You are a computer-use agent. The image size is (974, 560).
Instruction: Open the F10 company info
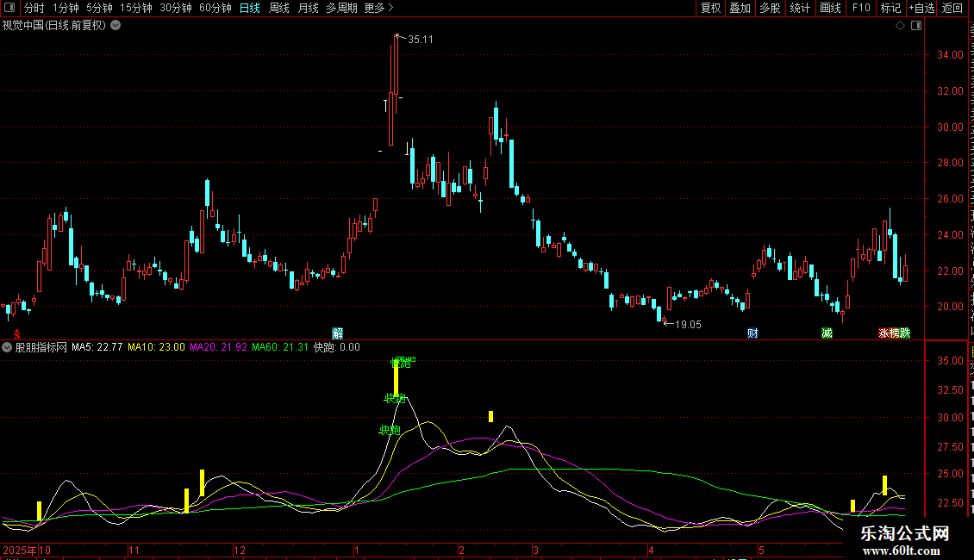(x=861, y=8)
